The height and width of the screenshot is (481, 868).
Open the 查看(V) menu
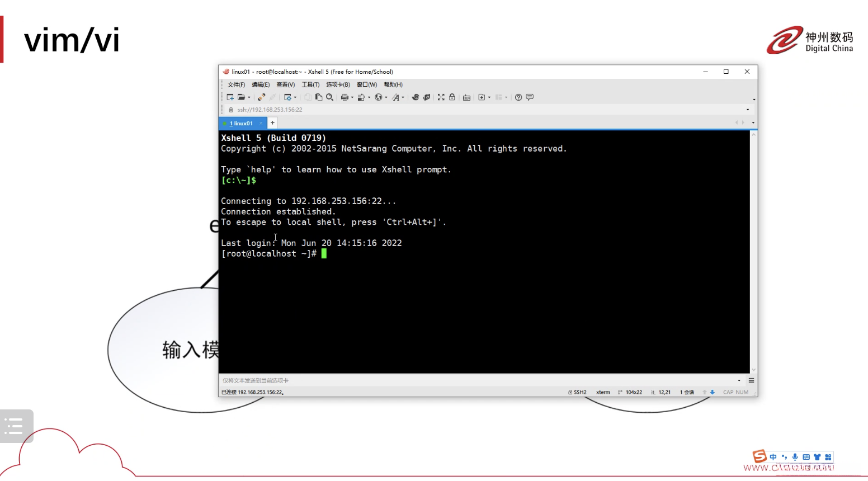[x=285, y=84]
